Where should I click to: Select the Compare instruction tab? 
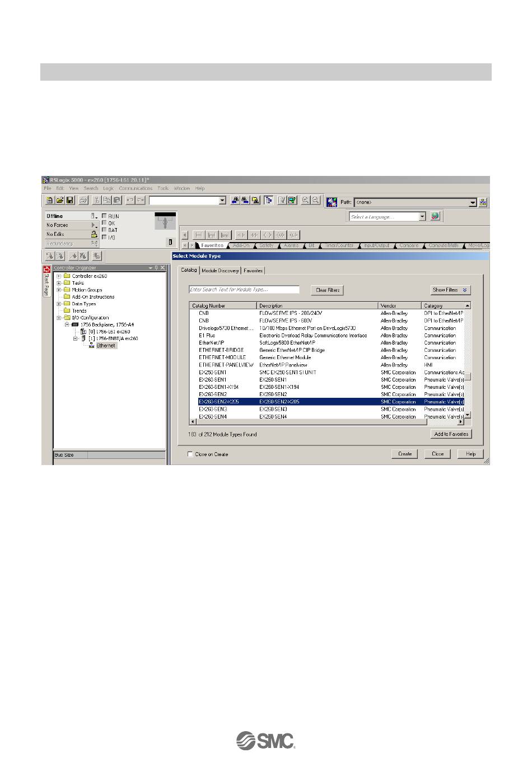click(x=409, y=245)
